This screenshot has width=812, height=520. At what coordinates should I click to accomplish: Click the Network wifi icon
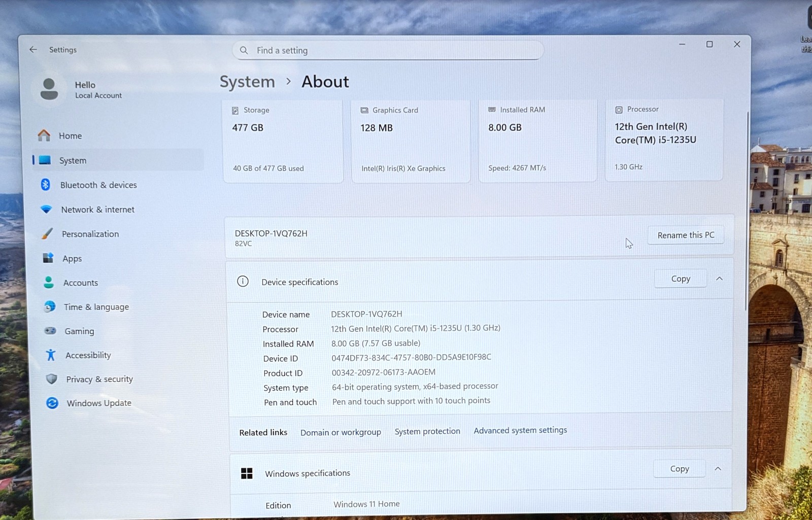pyautogui.click(x=46, y=209)
